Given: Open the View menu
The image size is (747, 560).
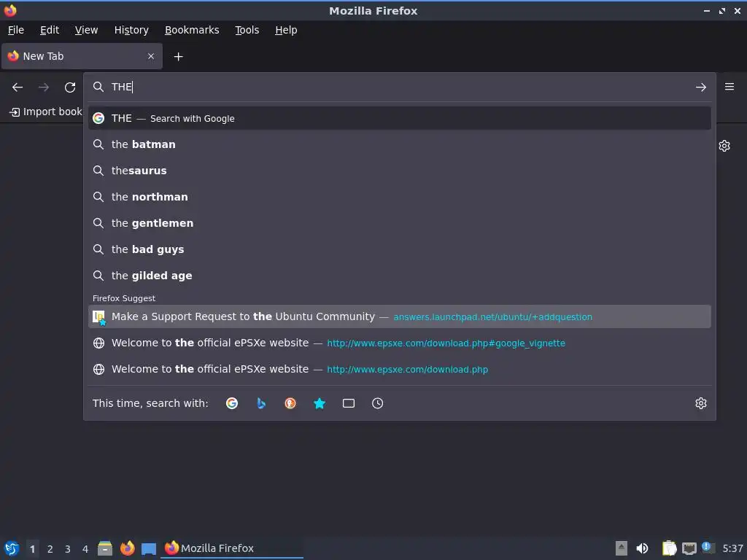Looking at the screenshot, I should click(86, 30).
